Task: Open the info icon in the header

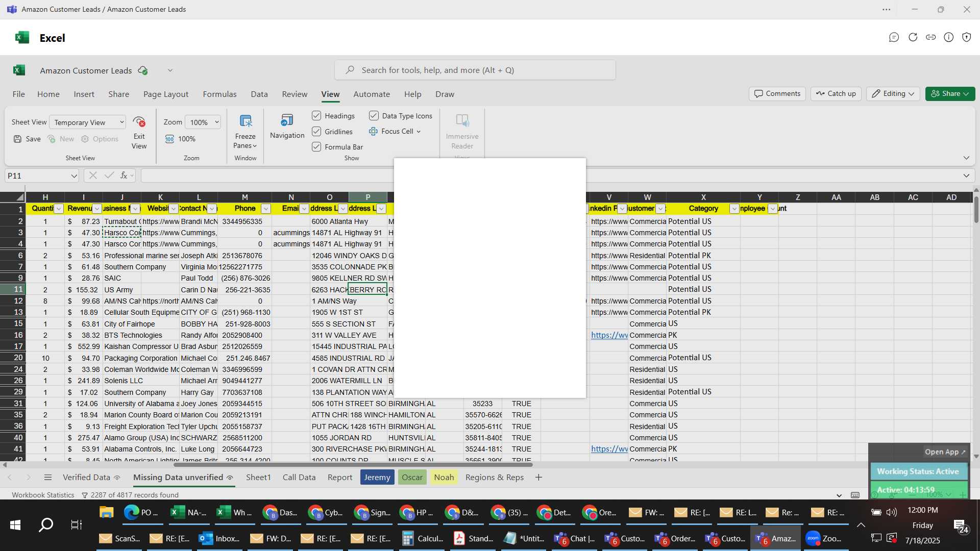Action: coord(949,37)
